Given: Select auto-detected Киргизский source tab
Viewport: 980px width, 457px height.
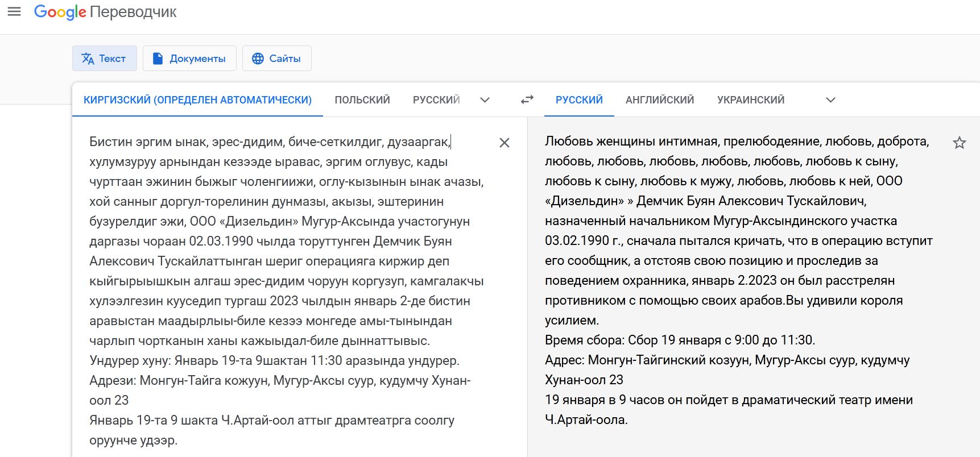Looking at the screenshot, I should coord(197,100).
